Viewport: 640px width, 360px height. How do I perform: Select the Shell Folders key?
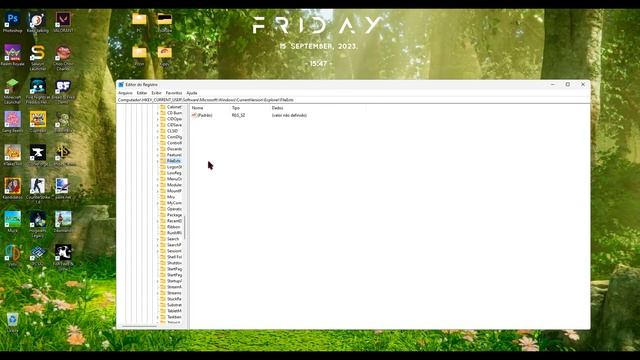click(174, 257)
